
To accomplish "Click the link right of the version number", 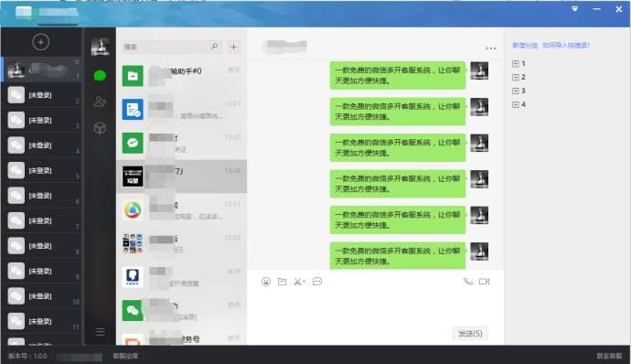I will click(125, 356).
